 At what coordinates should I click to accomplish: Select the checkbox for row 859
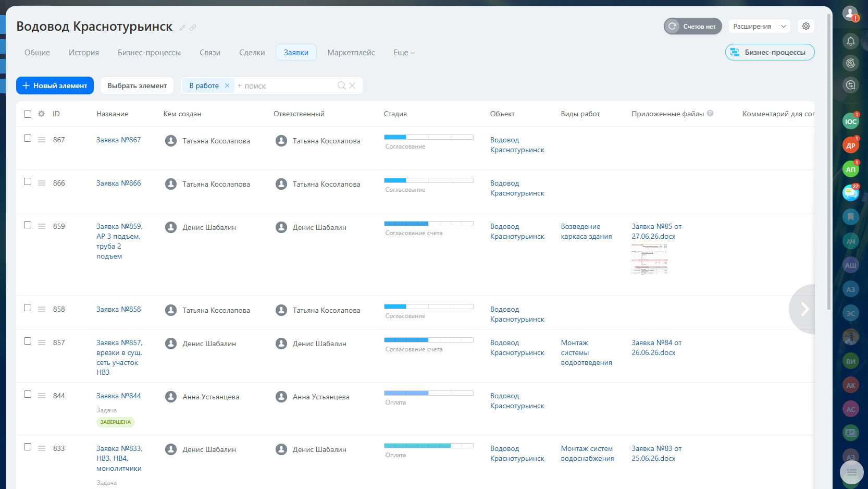tap(28, 225)
